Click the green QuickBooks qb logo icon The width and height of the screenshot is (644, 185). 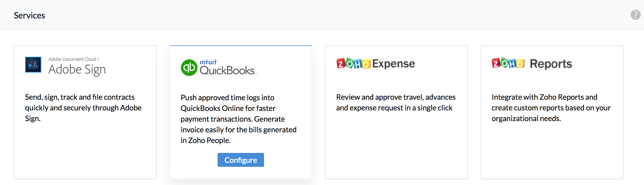tap(189, 68)
